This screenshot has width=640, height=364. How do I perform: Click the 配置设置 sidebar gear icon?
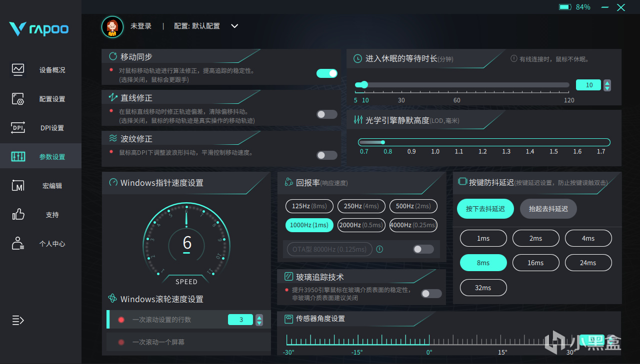click(18, 98)
